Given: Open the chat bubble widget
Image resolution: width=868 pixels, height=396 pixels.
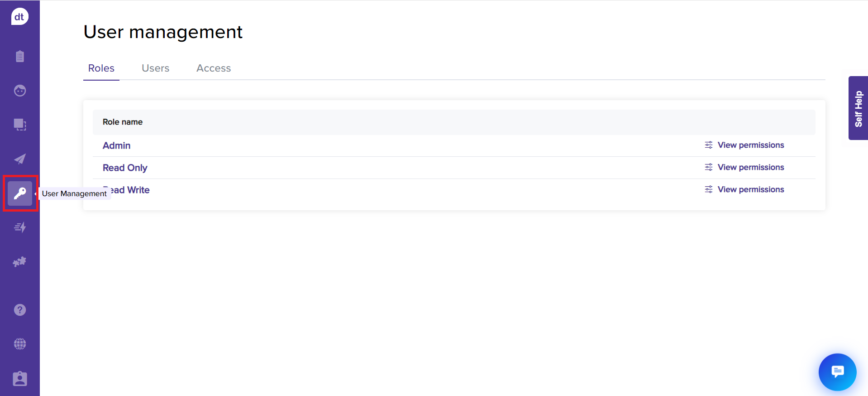Looking at the screenshot, I should click(837, 372).
